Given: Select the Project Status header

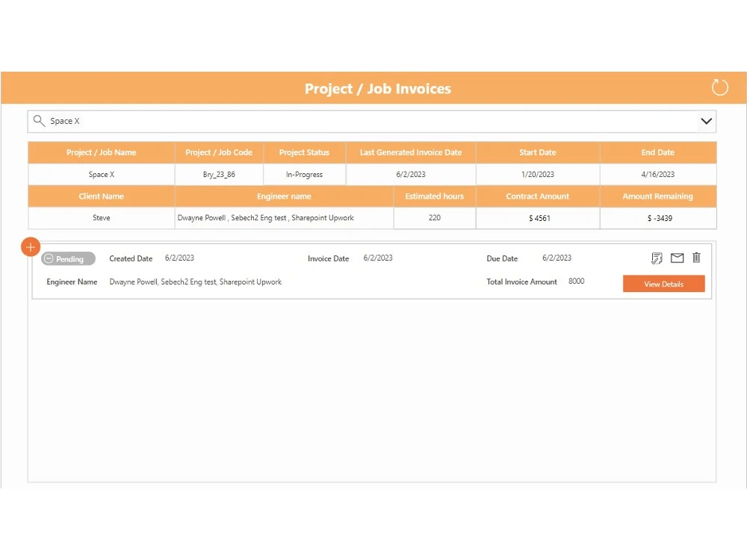Looking at the screenshot, I should tap(304, 152).
